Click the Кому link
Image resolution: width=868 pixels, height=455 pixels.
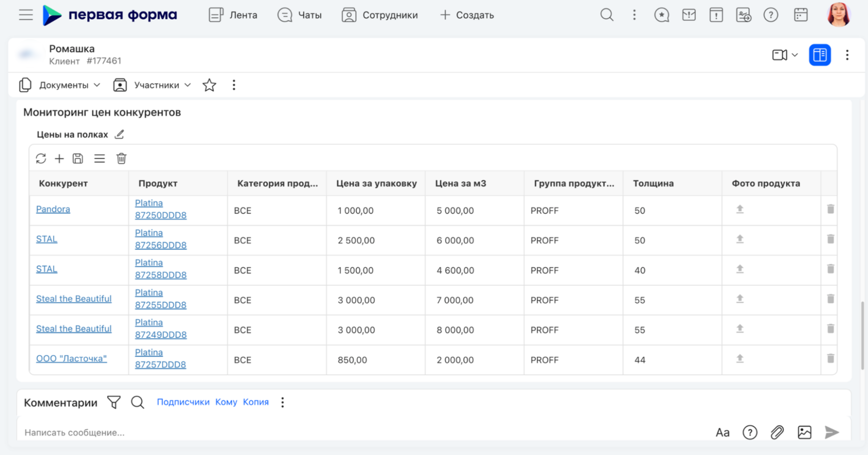226,402
